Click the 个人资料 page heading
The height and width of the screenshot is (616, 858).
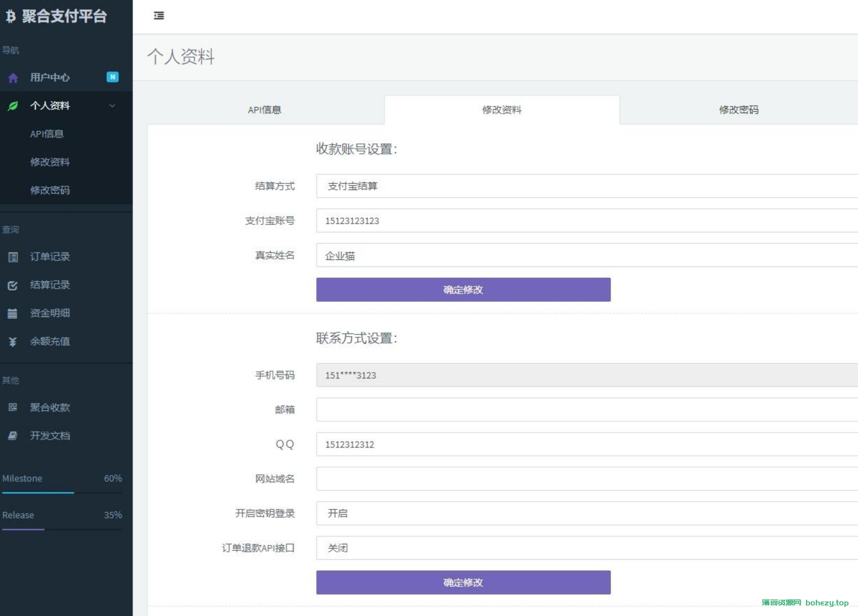click(181, 57)
